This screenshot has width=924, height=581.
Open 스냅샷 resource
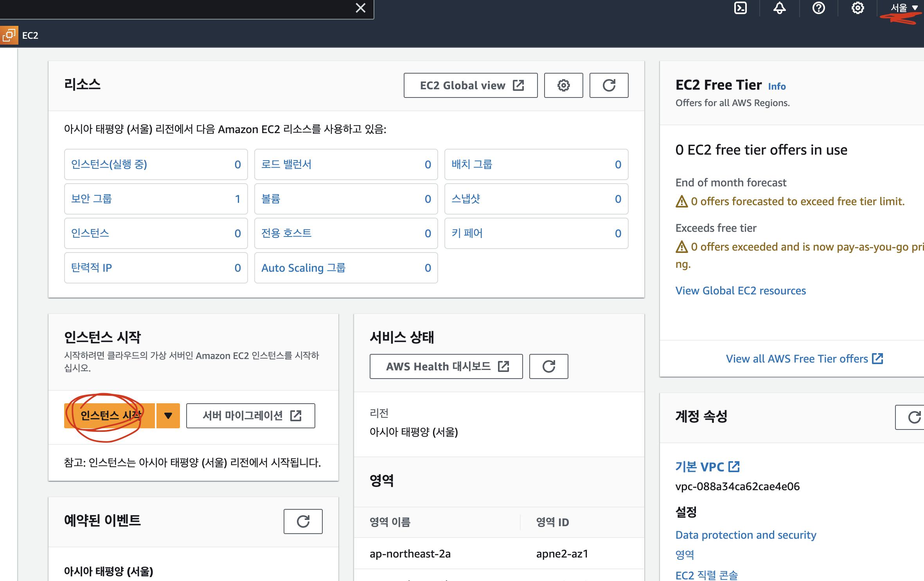pos(536,199)
